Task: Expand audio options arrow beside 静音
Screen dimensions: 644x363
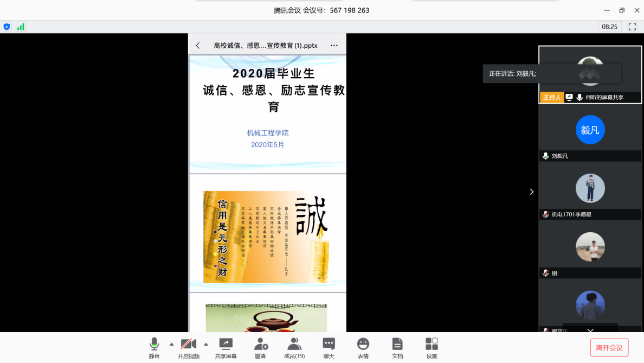Action: 172,344
